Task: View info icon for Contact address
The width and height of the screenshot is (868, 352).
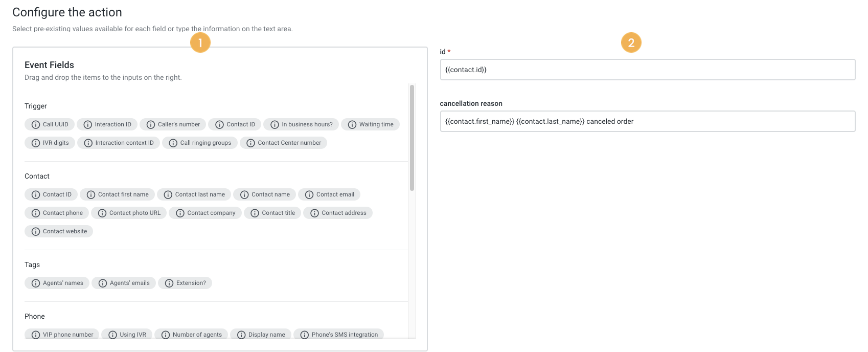Action: [x=314, y=213]
